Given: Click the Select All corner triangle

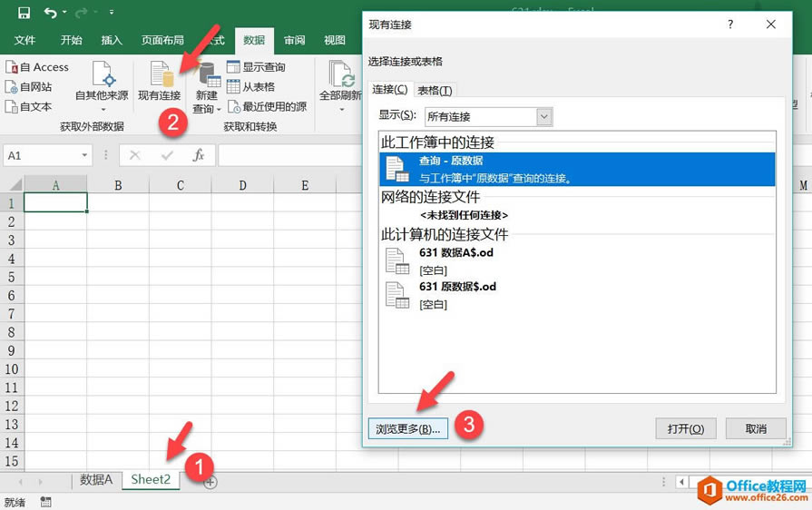Looking at the screenshot, I should click(15, 184).
